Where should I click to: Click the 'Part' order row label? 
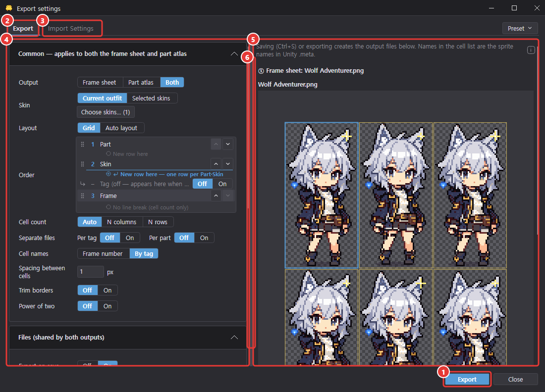point(106,144)
